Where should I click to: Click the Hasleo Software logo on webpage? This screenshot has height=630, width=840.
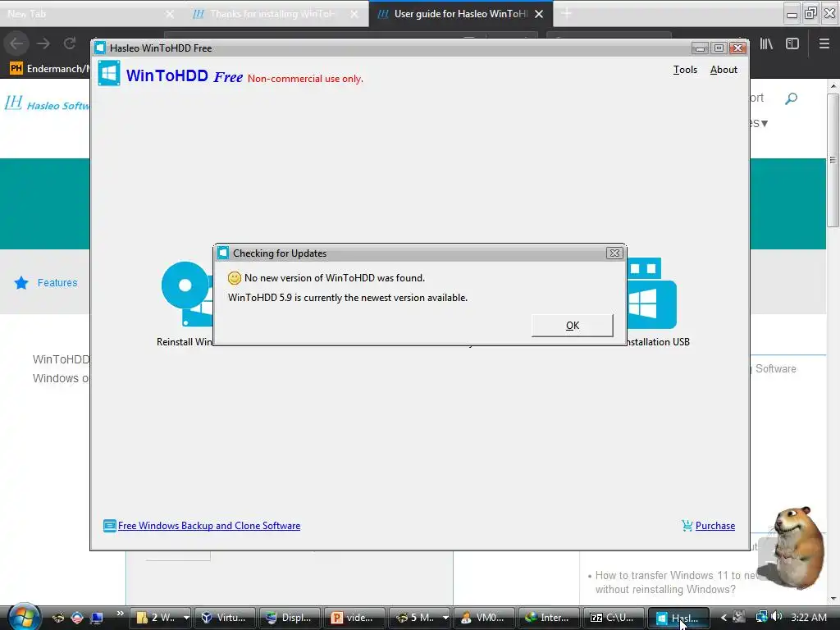click(x=47, y=103)
